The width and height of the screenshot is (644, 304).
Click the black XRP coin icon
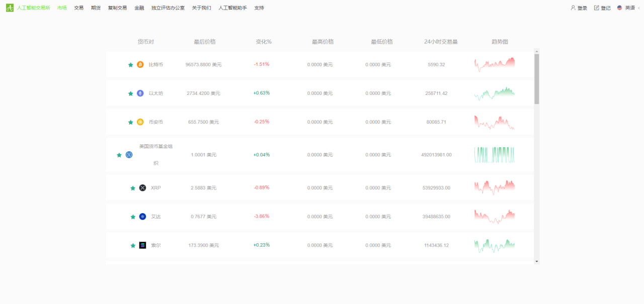[x=142, y=188]
